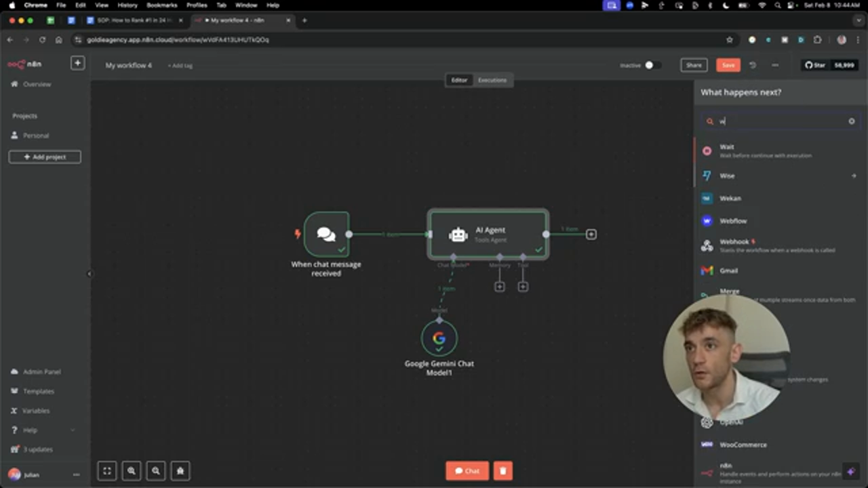Open the Bookmarks menu
This screenshot has height=488, width=868.
tap(161, 5)
